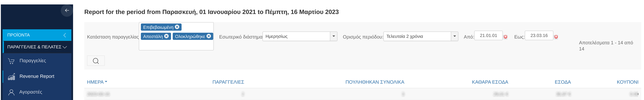Remove the Ολοκληρώθηκε status tag
This screenshot has width=644, height=100.
[209, 36]
